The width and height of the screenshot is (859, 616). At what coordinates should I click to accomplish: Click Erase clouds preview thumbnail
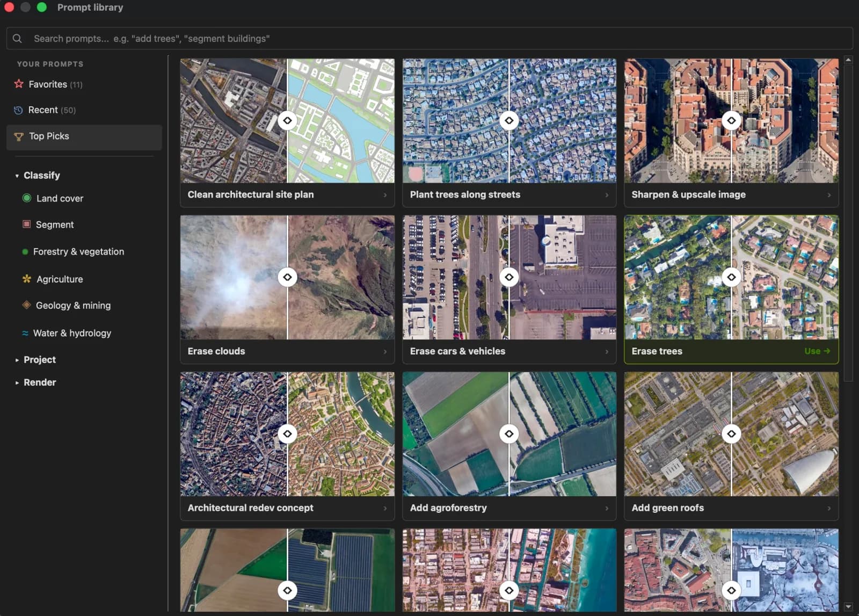287,277
